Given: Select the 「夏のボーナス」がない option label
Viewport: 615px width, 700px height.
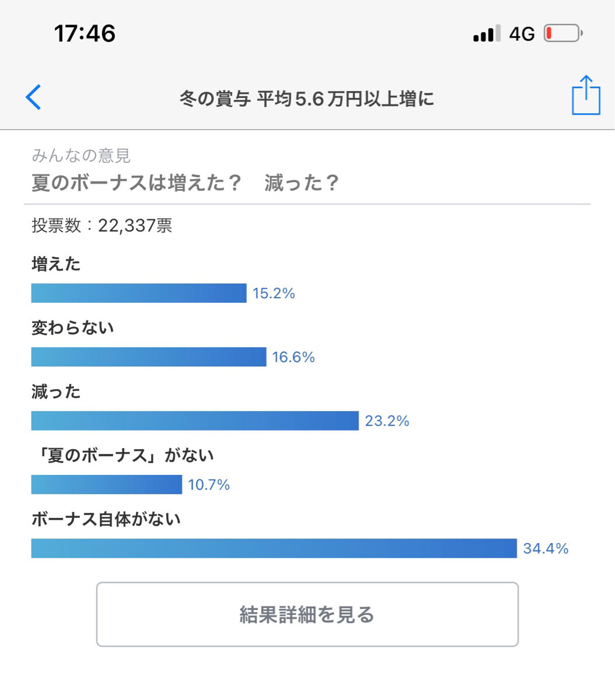Looking at the screenshot, I should 123,455.
